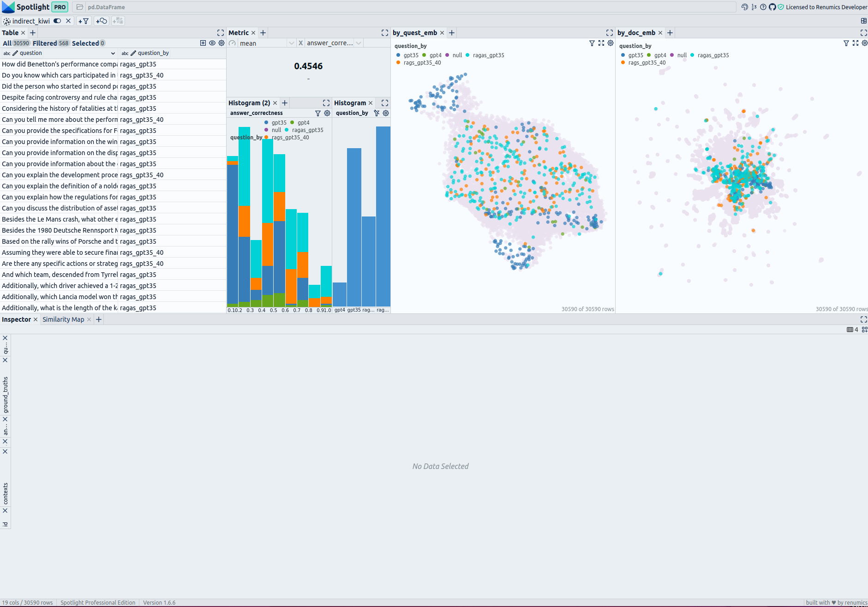This screenshot has width=868, height=607.
Task: Open the GitHub repository icon
Action: 772,7
